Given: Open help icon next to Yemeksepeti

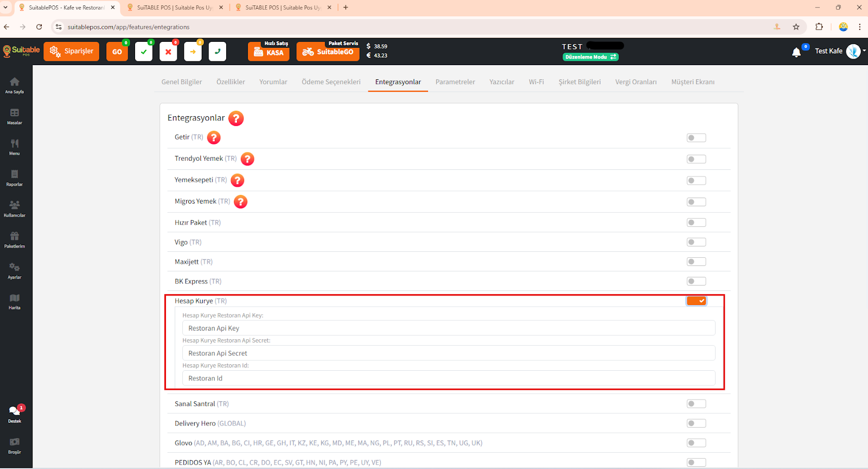Looking at the screenshot, I should (238, 180).
